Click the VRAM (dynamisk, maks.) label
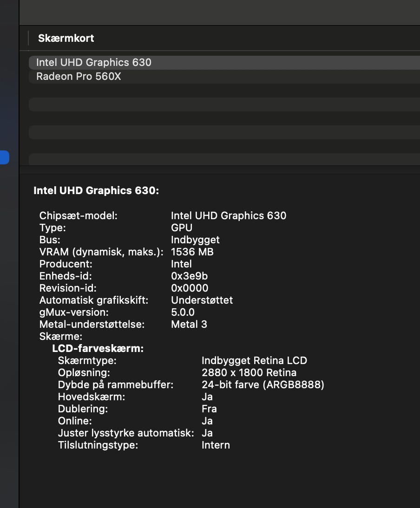This screenshot has width=420, height=508. (x=101, y=252)
